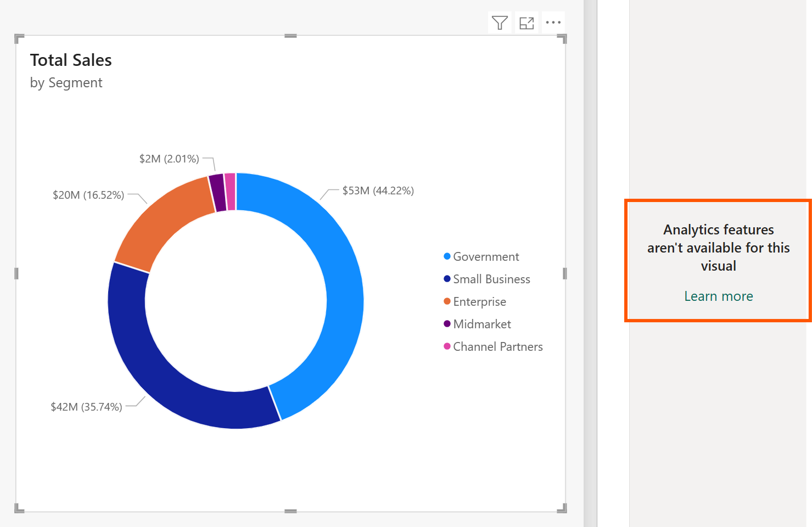Open focus mode for the Total Sales chart
The width and height of the screenshot is (812, 527).
point(526,22)
